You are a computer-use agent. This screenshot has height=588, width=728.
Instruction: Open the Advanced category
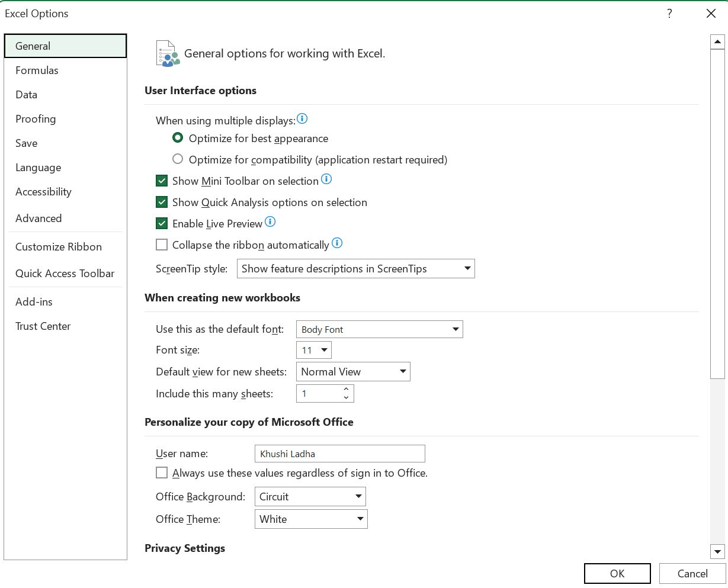[x=65, y=218]
